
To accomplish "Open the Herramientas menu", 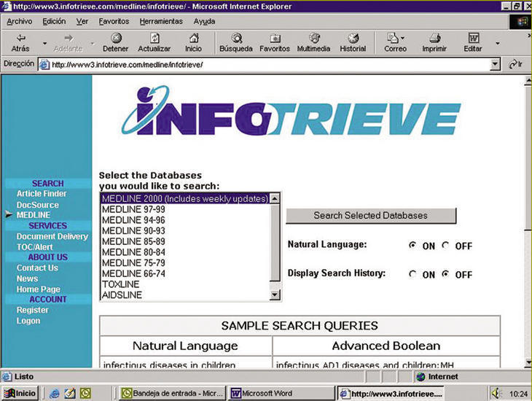I will 161,21.
